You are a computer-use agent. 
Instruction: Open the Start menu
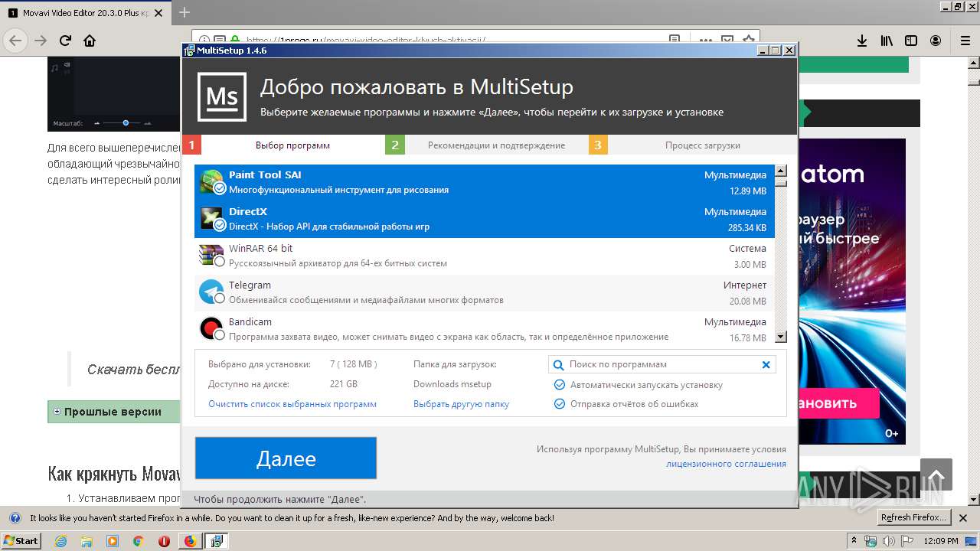[x=21, y=541]
